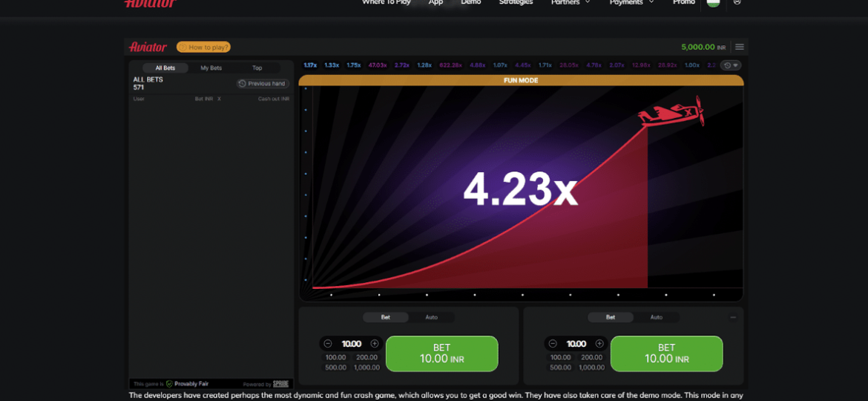Choose 200.00 preset in left bet panel
This screenshot has width=868, height=401.
[x=366, y=357]
